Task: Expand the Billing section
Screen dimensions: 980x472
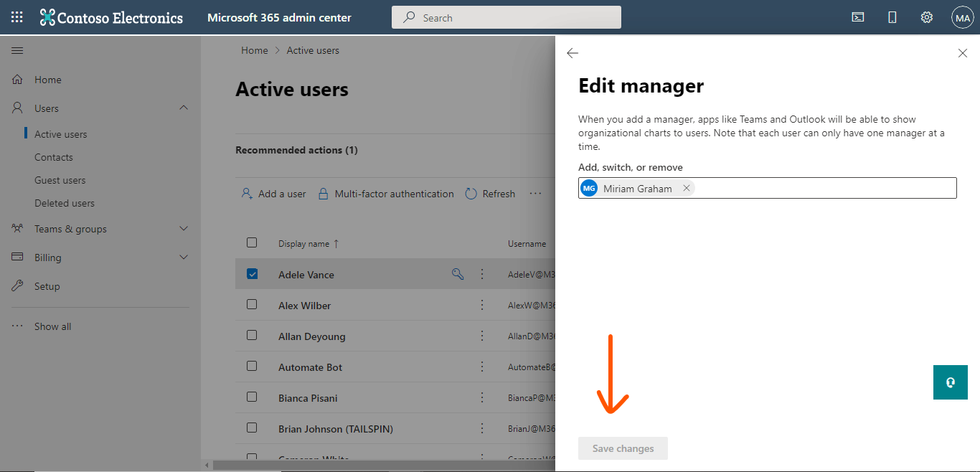Action: pyautogui.click(x=184, y=257)
